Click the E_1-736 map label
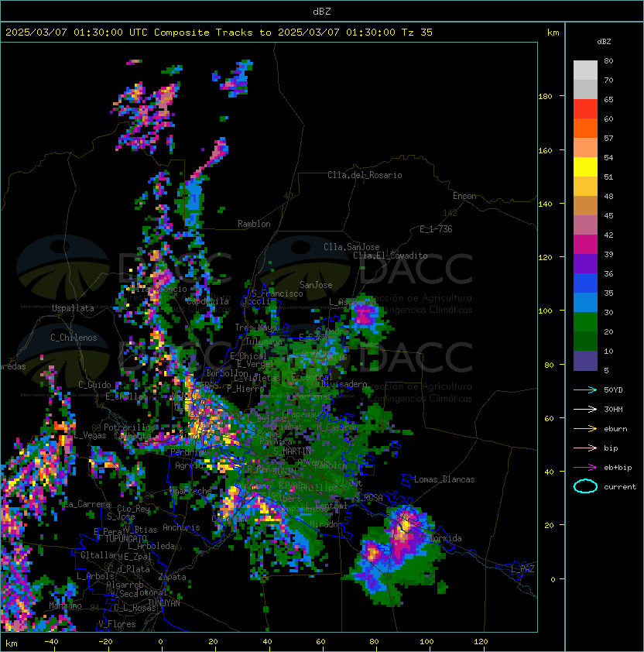Image resolution: width=644 pixels, height=652 pixels. click(436, 228)
